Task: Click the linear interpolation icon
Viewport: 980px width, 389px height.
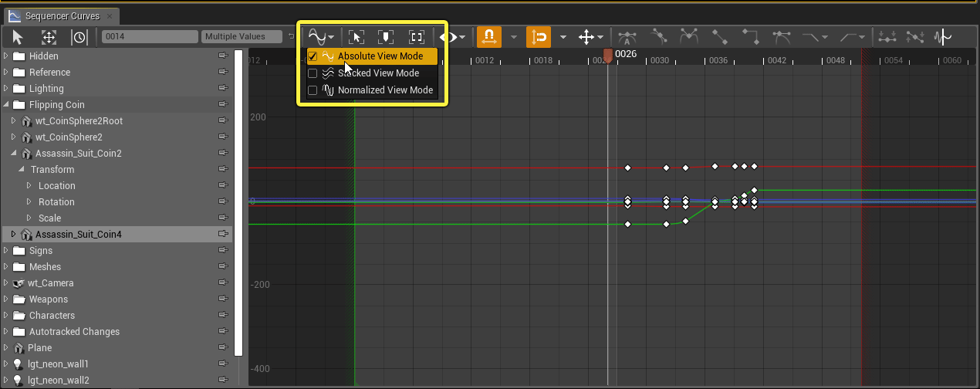Action: [720, 36]
